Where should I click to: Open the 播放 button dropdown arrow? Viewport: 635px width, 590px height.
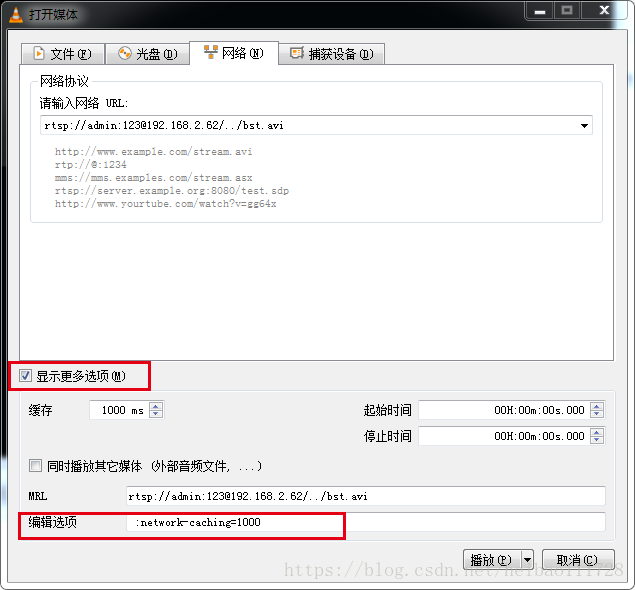point(527,560)
